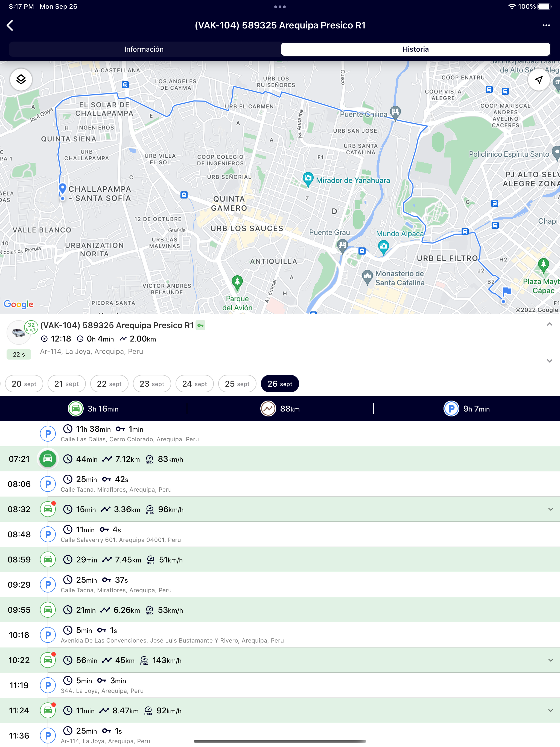Switch to the Historia tab
The image size is (560, 747).
(x=415, y=49)
